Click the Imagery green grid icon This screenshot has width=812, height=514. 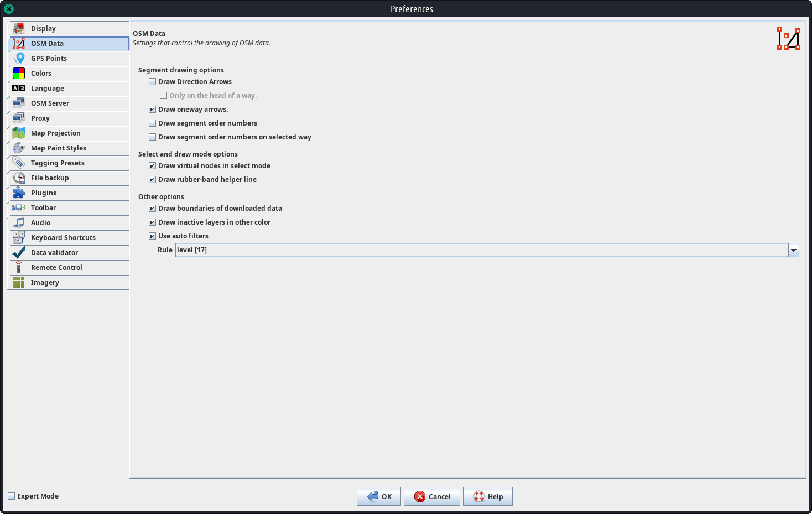point(19,282)
